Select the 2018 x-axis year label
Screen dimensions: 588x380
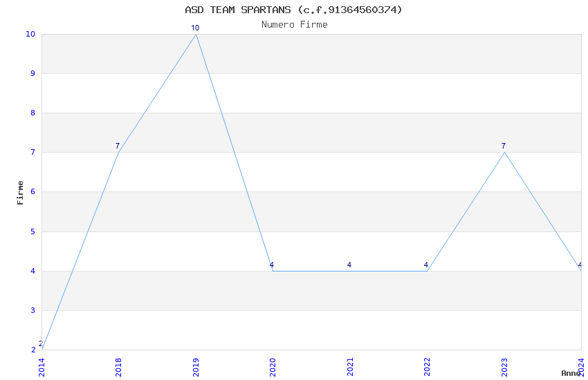coord(118,368)
